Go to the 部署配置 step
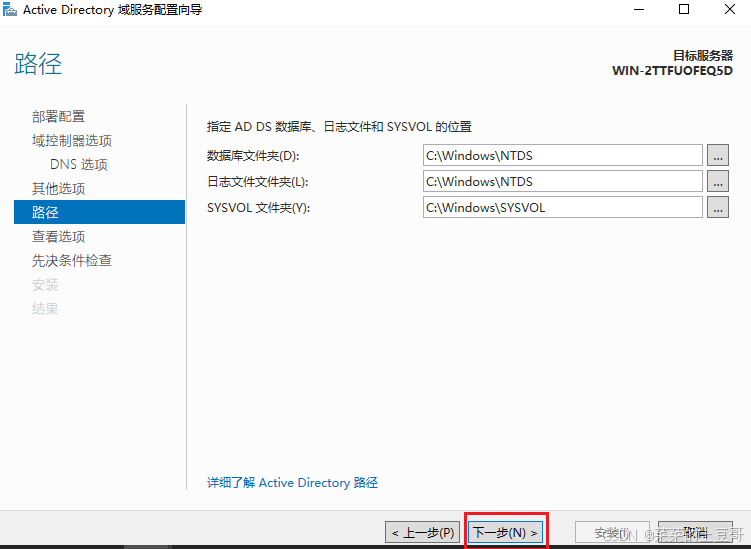Viewport: 751px width, 549px height. click(x=58, y=116)
